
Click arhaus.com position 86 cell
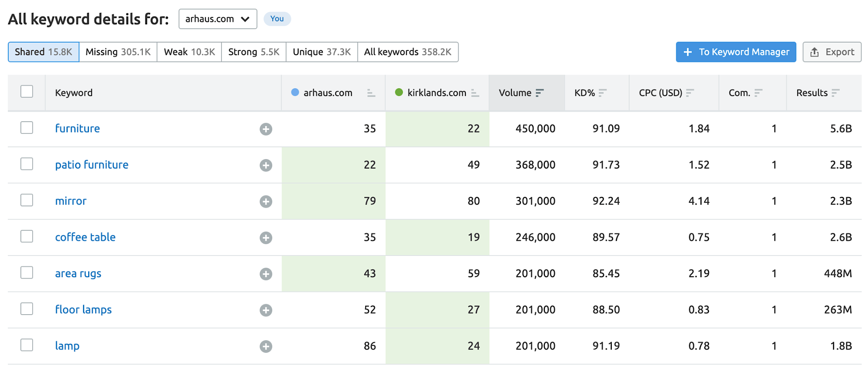coord(333,346)
